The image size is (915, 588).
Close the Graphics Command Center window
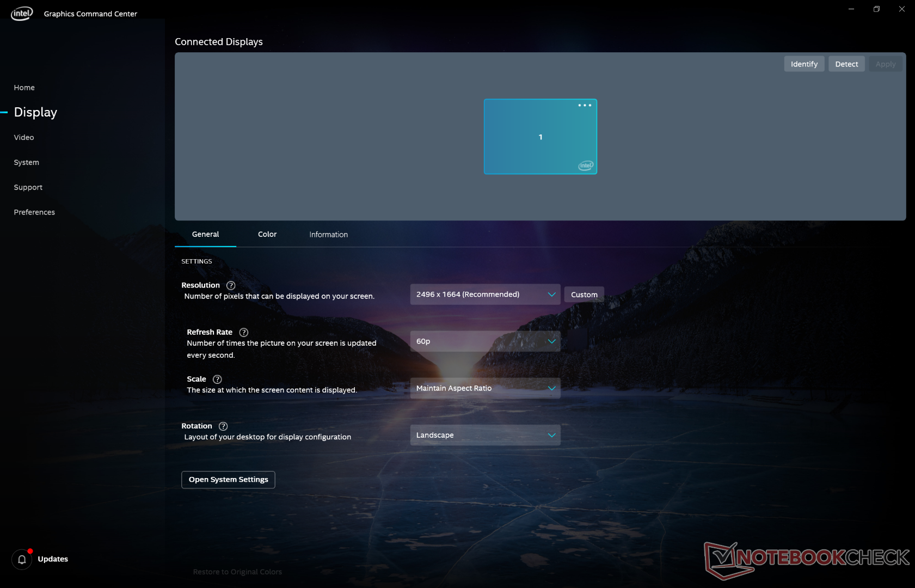tap(902, 9)
